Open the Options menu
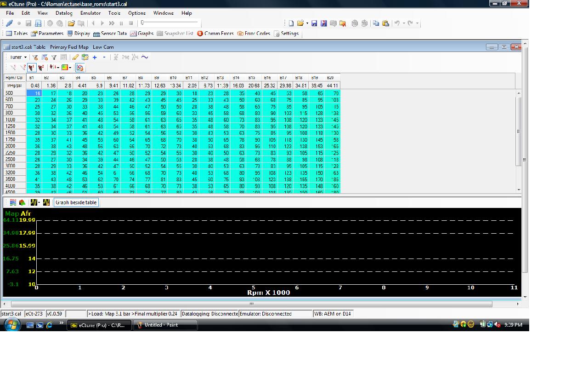The width and height of the screenshot is (588, 368). tap(137, 13)
